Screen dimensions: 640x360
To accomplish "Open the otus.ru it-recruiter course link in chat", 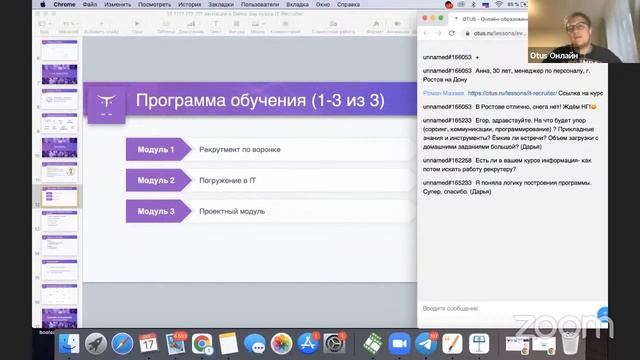I will 512,93.
